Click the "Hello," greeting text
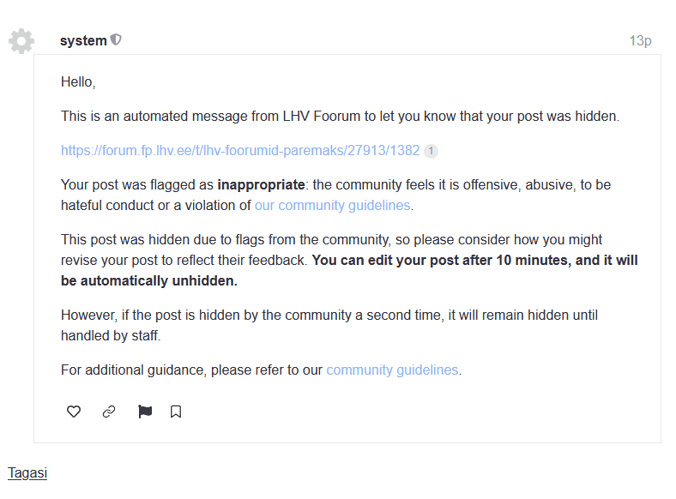The image size is (676, 499). point(78,82)
